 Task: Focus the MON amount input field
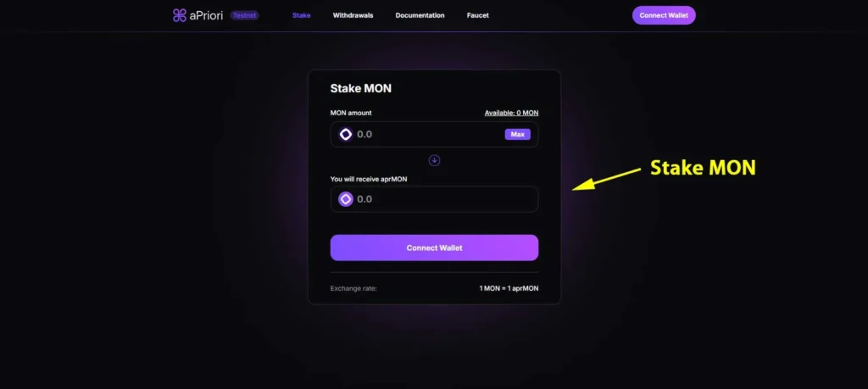click(x=435, y=135)
